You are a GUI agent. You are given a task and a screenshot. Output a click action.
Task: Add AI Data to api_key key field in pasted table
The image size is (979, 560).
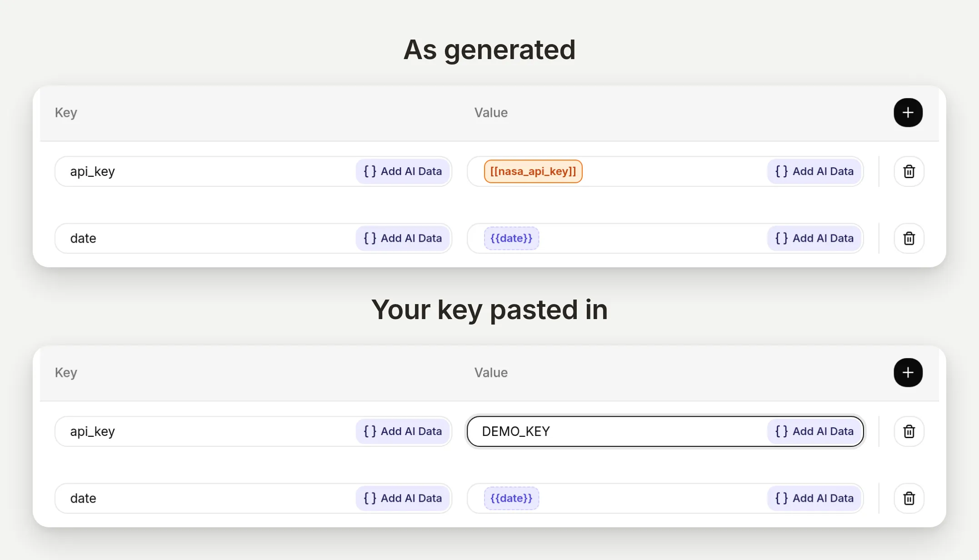[403, 431]
